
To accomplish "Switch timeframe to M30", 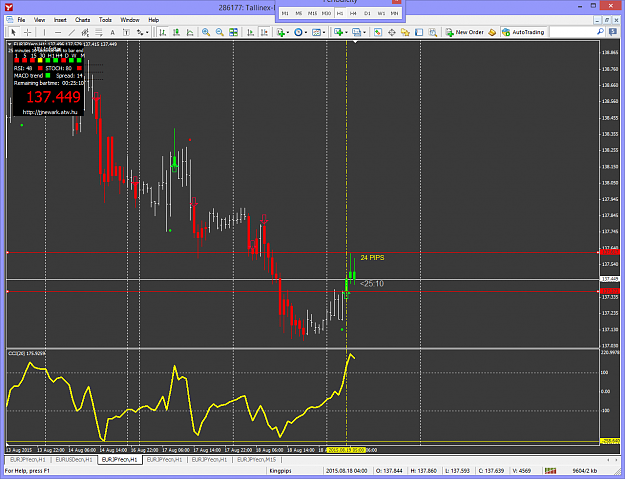I will pos(326,13).
